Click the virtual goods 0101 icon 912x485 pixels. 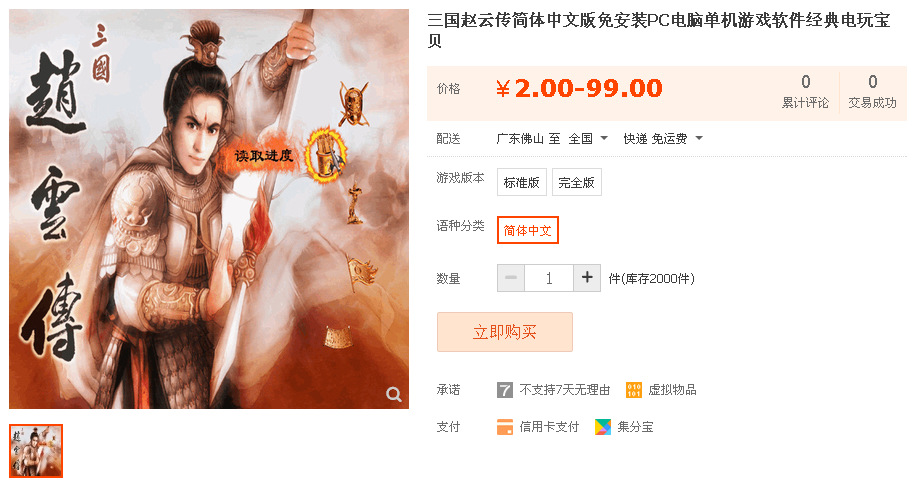point(634,390)
